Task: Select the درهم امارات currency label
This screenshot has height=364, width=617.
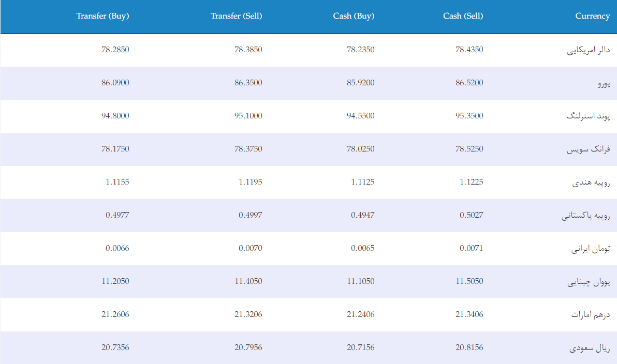Action: pyautogui.click(x=591, y=314)
